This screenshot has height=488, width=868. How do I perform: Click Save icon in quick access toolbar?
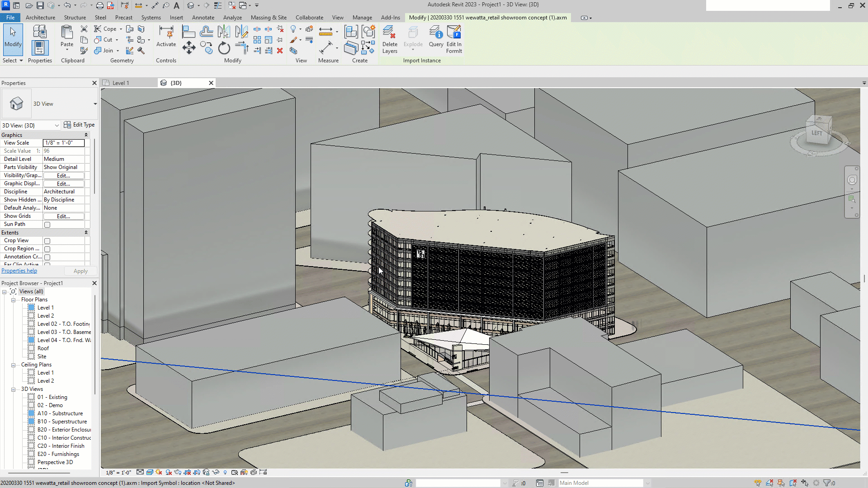[x=40, y=5]
